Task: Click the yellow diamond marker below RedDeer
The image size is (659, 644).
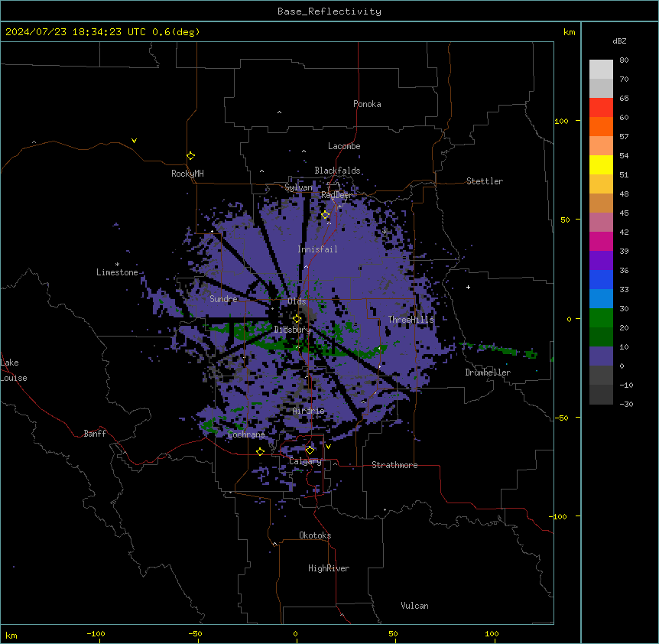Action: pyautogui.click(x=325, y=215)
